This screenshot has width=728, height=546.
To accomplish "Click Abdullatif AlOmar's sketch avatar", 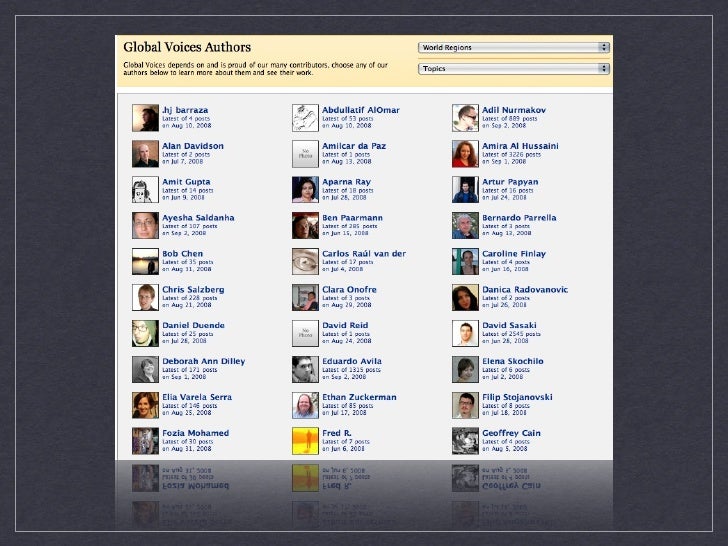I will (306, 118).
